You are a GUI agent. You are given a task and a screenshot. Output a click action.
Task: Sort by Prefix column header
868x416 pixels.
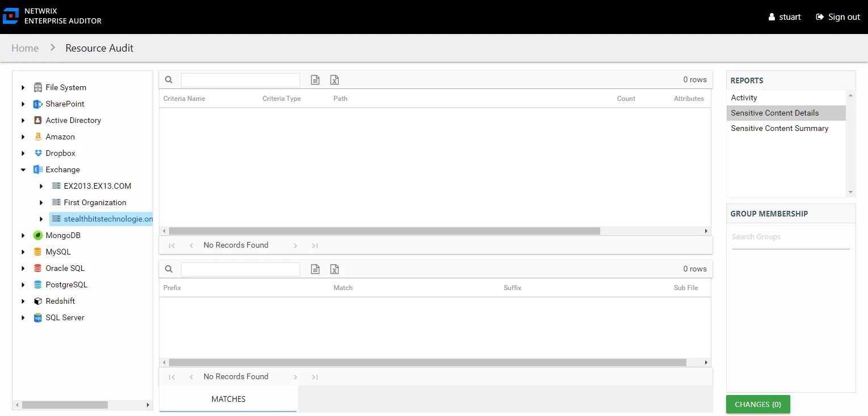(172, 288)
